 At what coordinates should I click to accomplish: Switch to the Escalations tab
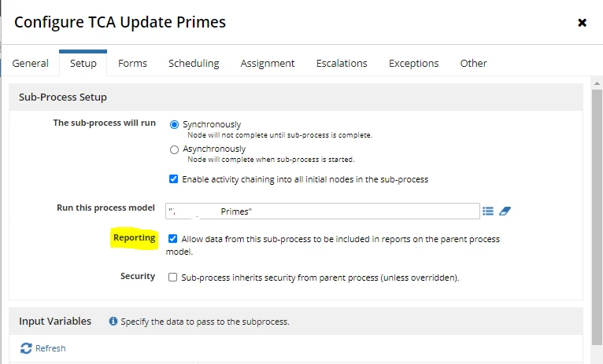(x=342, y=64)
